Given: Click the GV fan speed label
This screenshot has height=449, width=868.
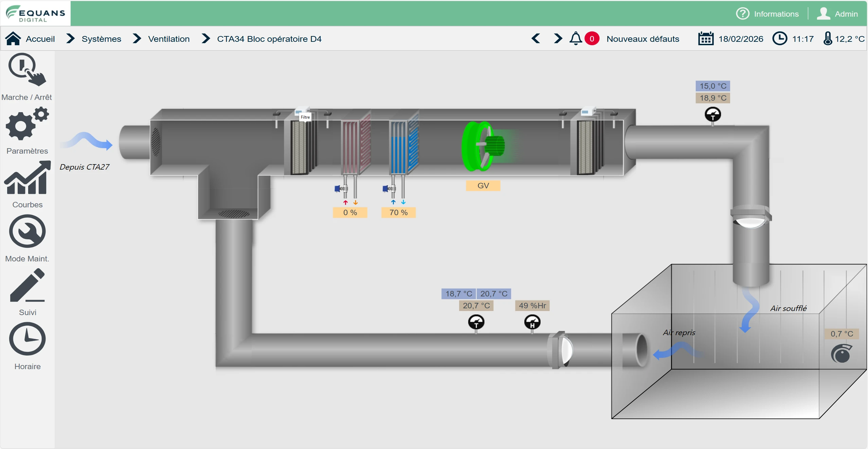Looking at the screenshot, I should pos(483,186).
